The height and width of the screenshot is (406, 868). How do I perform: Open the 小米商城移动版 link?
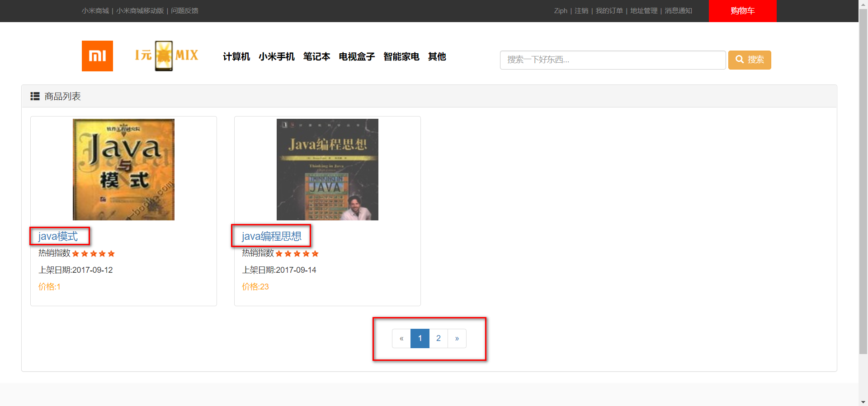[x=140, y=11]
